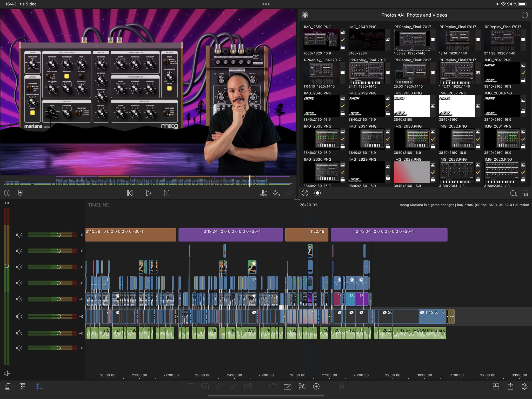Select IMG_2649.PNG thumbnail
532x399 pixels.
pyautogui.click(x=367, y=40)
